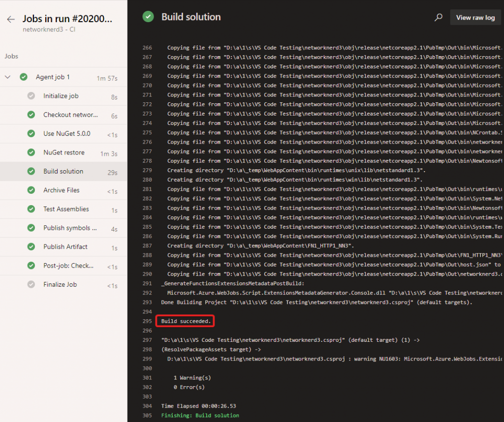Viewport: 504px width, 422px height.
Task: Go back using the left arrow icon
Action: coord(11,19)
